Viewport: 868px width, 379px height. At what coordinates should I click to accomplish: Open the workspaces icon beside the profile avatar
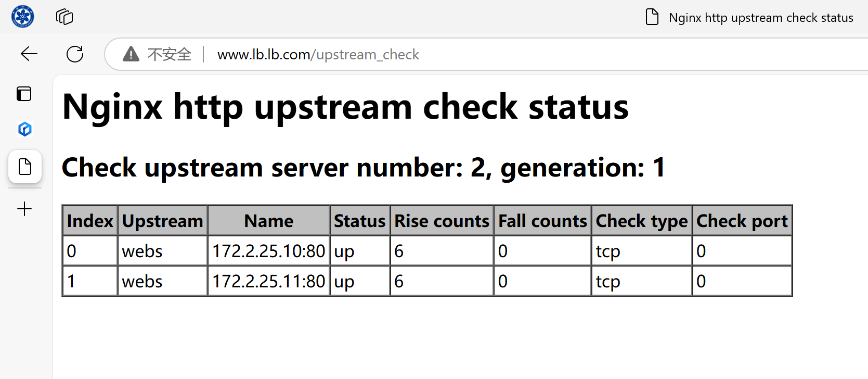click(x=64, y=17)
